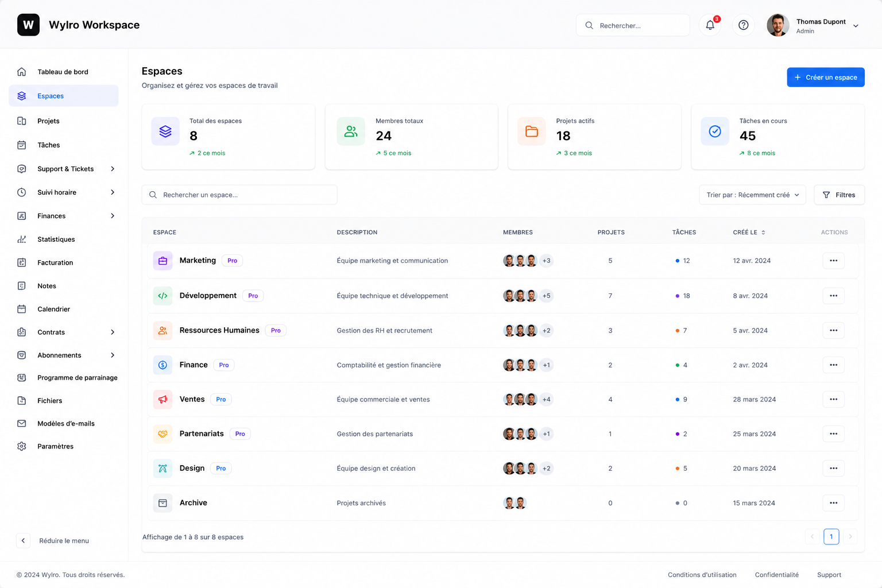The width and height of the screenshot is (882, 588).
Task: Click Thomas Dupont's avatar photo
Action: (x=778, y=25)
